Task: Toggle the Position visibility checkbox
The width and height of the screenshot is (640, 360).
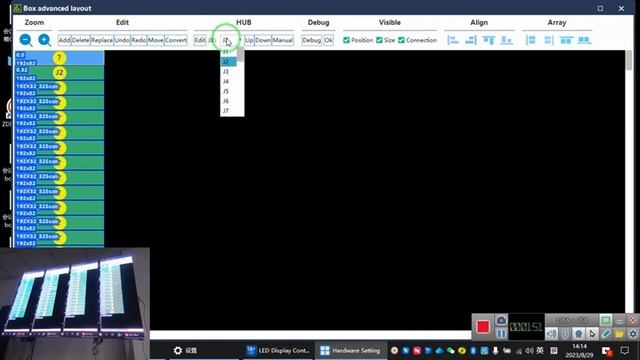Action: coord(347,40)
